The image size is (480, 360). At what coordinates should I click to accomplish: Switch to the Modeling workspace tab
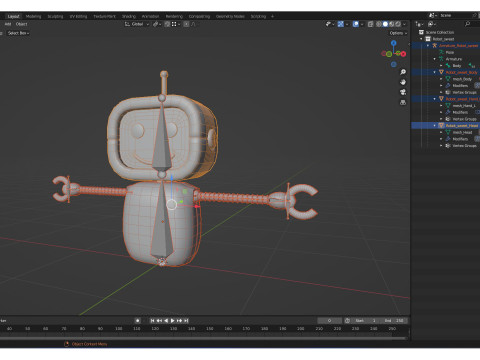click(33, 16)
